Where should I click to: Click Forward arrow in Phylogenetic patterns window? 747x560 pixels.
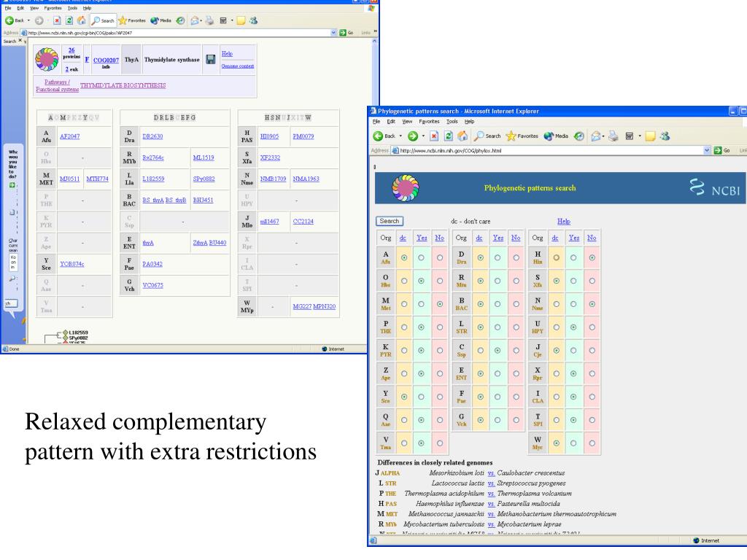413,136
